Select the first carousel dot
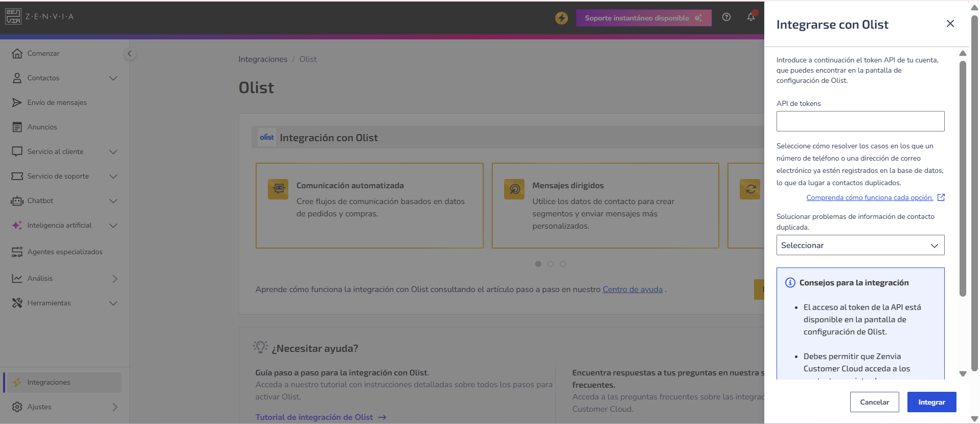 coord(538,264)
